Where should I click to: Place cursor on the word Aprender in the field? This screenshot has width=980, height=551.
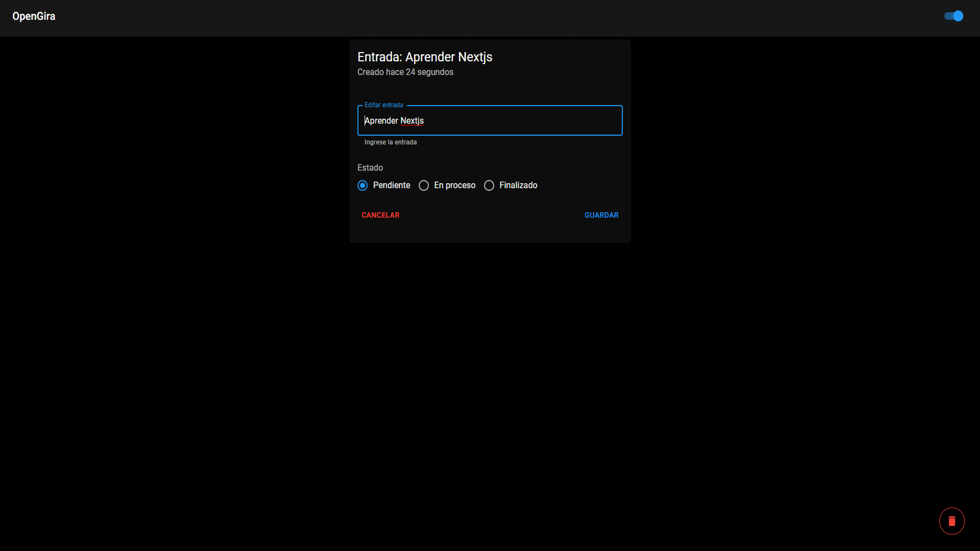click(381, 121)
